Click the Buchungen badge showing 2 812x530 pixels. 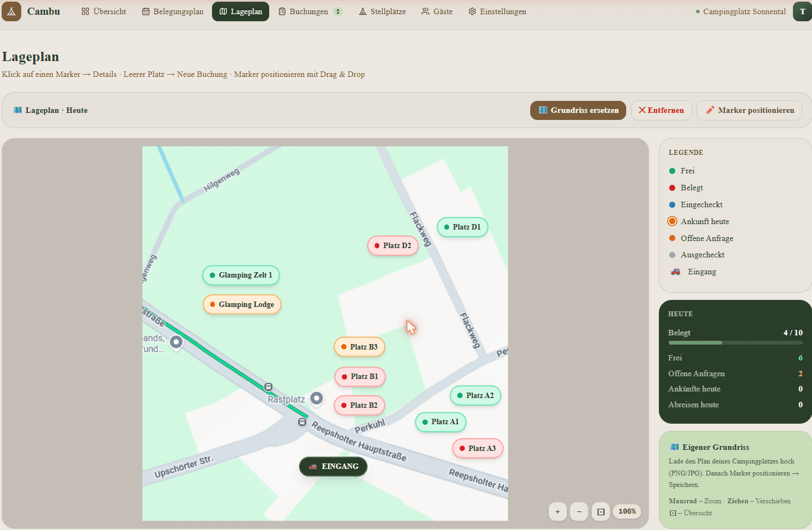(338, 11)
